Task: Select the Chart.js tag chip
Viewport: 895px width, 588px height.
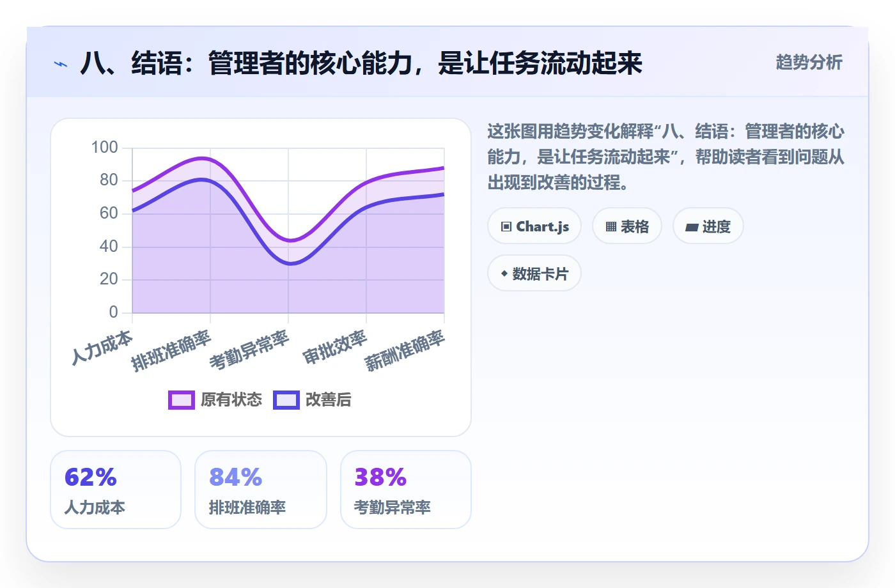Action: [x=534, y=226]
